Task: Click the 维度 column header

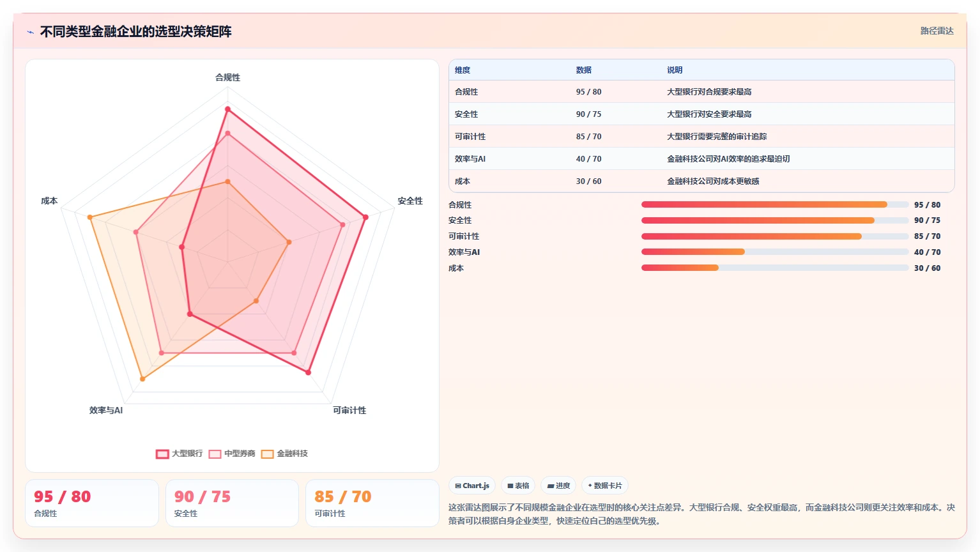Action: click(x=463, y=70)
